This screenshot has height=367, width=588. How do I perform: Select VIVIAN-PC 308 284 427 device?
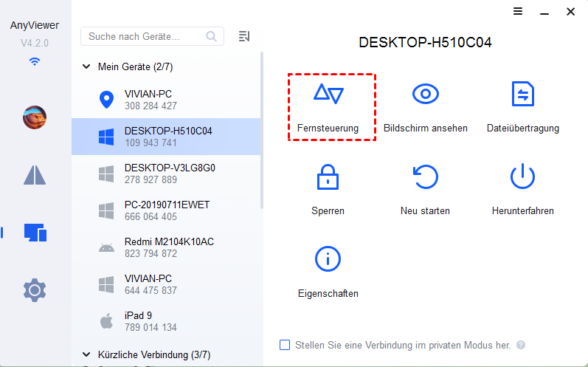[x=166, y=100]
